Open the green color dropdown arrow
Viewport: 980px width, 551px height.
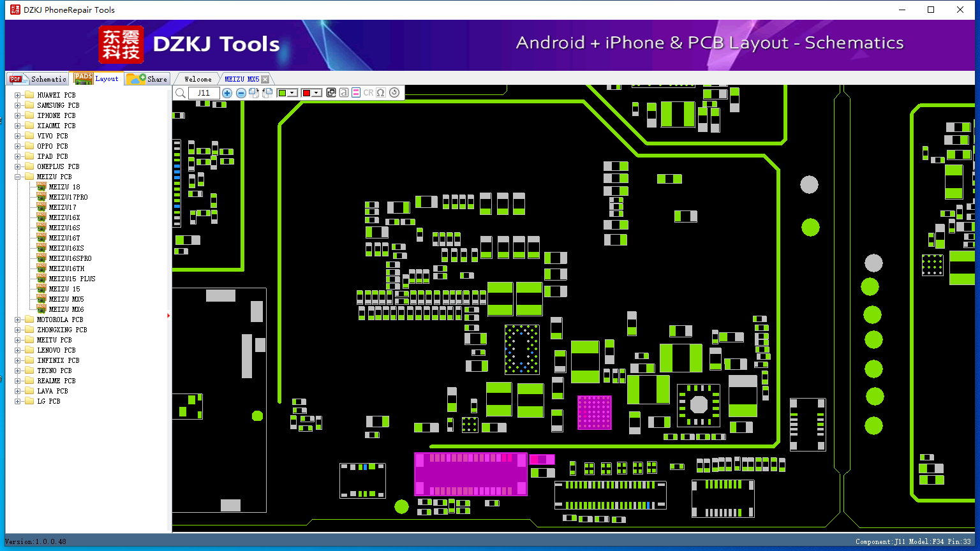[x=293, y=93]
